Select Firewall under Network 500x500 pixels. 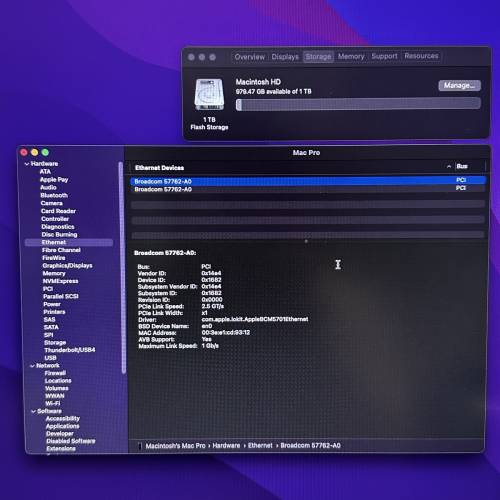pos(55,373)
